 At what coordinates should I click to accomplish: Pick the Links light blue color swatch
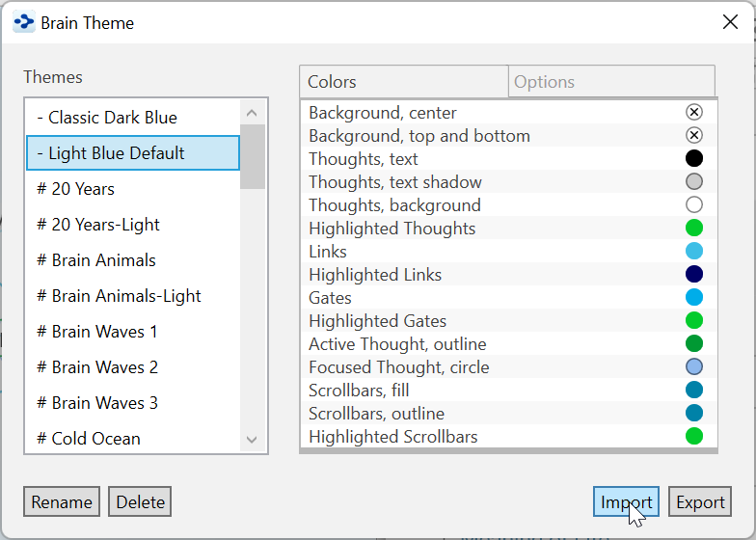pyautogui.click(x=694, y=252)
